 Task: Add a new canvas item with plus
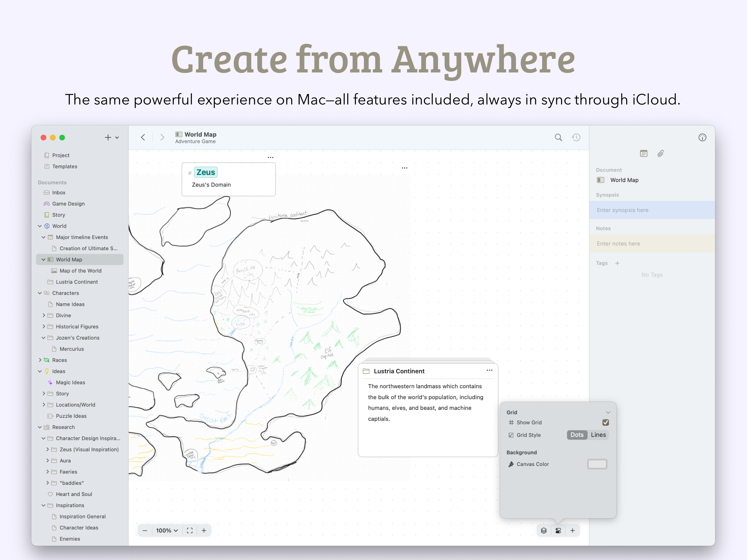(572, 531)
